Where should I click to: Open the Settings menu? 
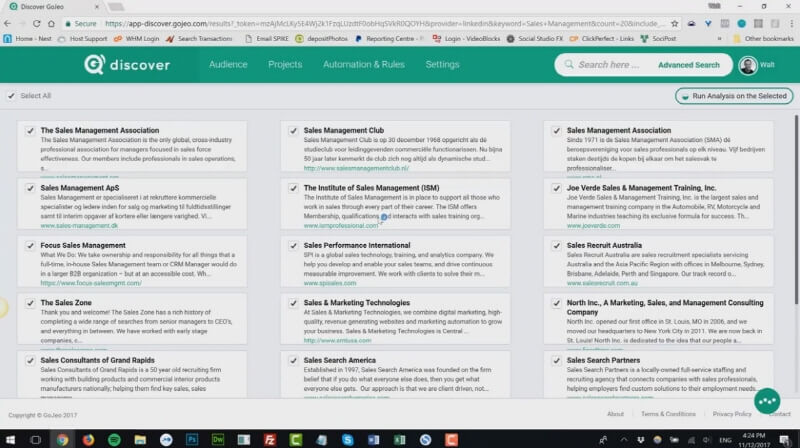[442, 64]
